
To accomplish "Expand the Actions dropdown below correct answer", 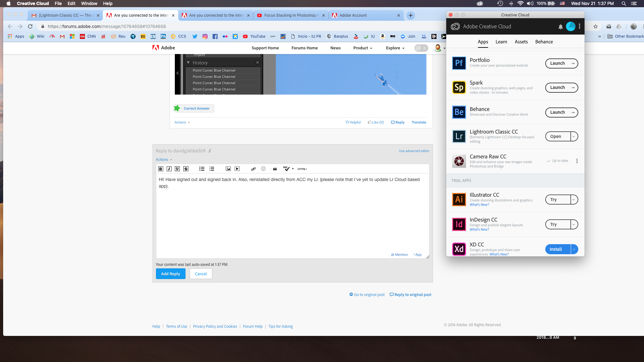I will [182, 122].
